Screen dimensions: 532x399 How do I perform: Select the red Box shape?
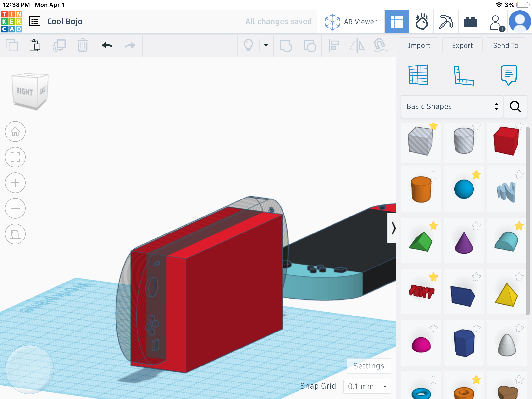tap(506, 141)
